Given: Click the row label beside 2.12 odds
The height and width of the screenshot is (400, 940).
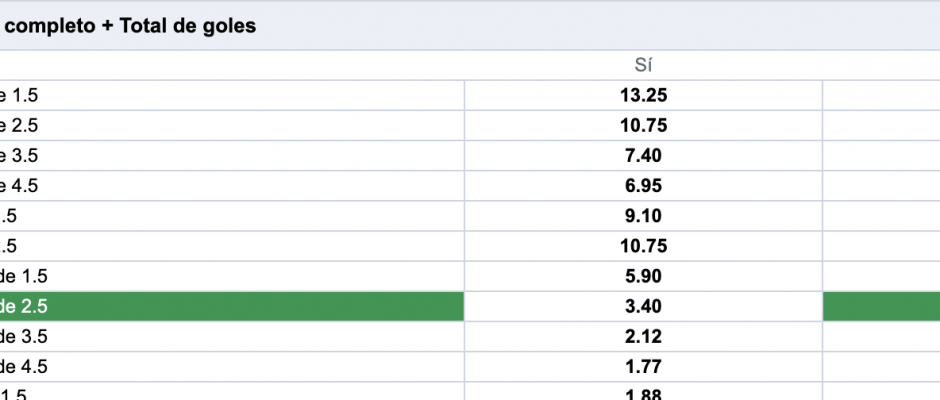Looking at the screenshot, I should (x=231, y=336).
